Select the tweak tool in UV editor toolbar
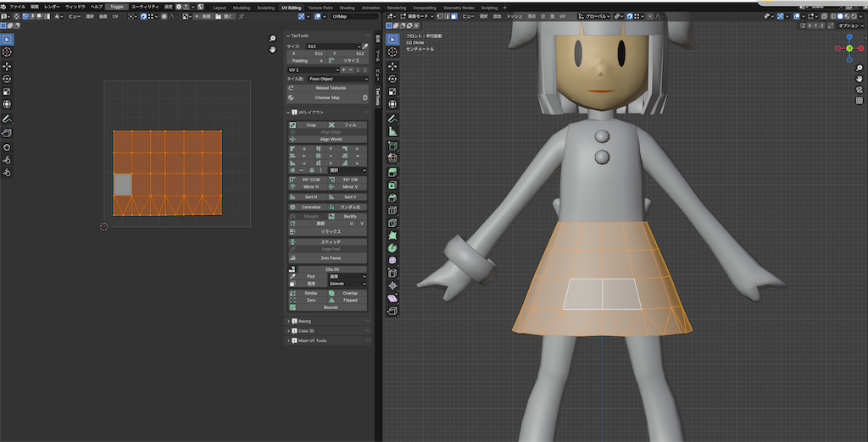Screen dimensions: 868x442 (x=7, y=39)
